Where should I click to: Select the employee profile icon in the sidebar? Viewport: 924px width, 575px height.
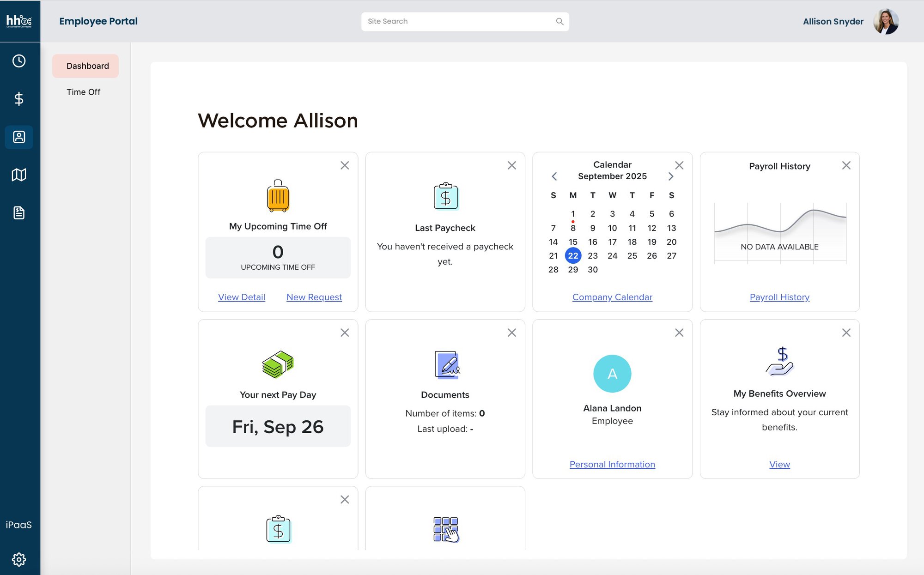[x=19, y=137]
